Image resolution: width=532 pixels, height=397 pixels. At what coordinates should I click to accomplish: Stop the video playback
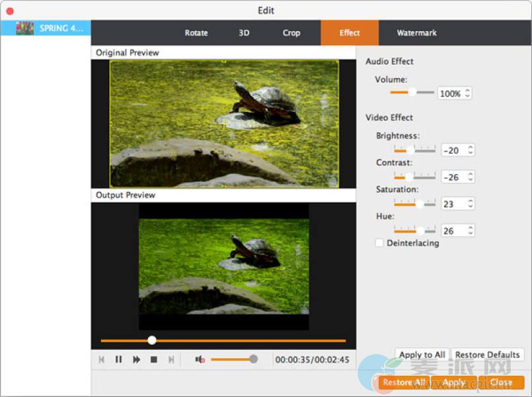[153, 359]
